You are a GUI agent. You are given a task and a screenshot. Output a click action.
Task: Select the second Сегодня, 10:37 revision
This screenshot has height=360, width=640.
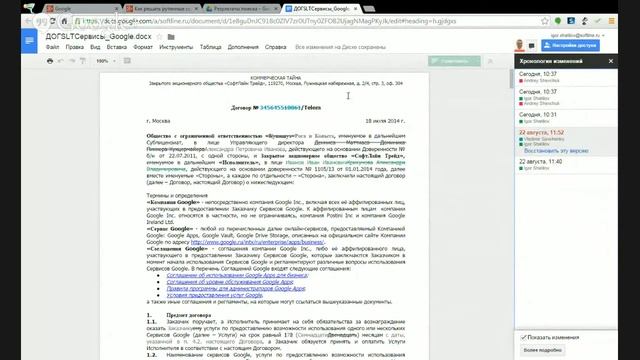point(566,98)
